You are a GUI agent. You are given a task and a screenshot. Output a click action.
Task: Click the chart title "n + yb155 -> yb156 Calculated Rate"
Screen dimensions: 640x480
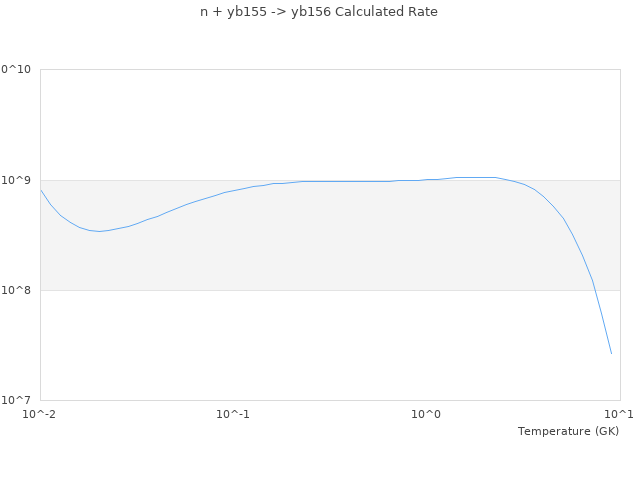coord(319,12)
